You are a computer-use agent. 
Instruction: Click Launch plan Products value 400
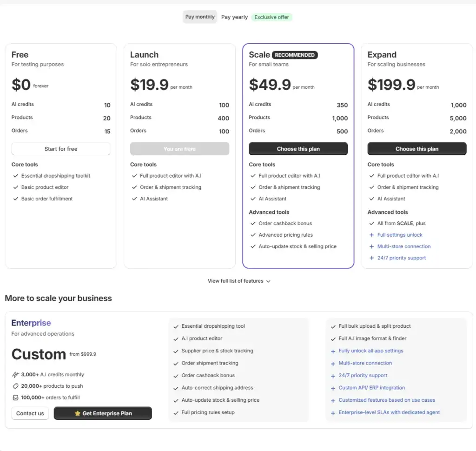223,118
